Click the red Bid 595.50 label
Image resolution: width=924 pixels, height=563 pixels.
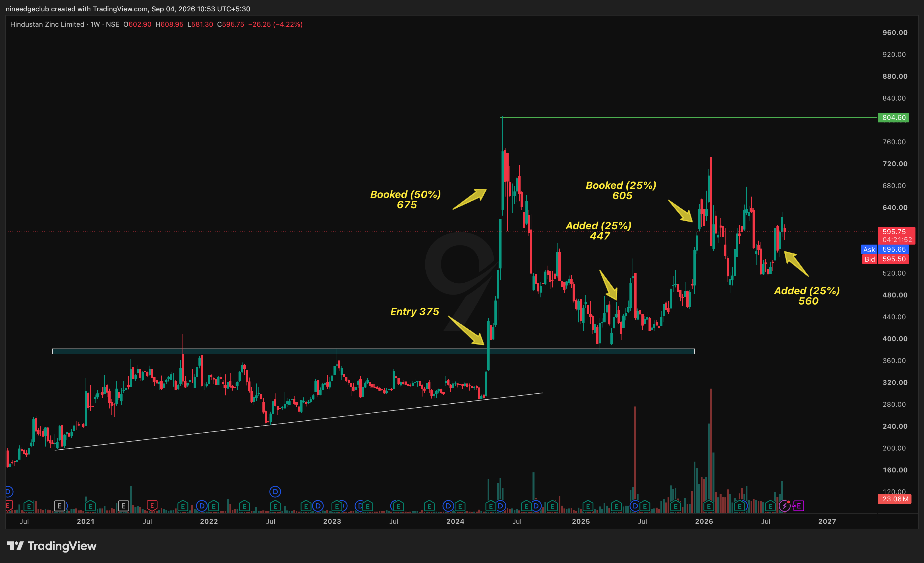[x=885, y=259]
